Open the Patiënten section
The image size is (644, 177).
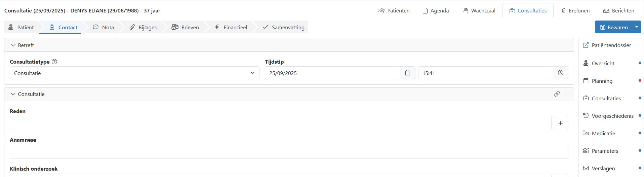(x=394, y=10)
